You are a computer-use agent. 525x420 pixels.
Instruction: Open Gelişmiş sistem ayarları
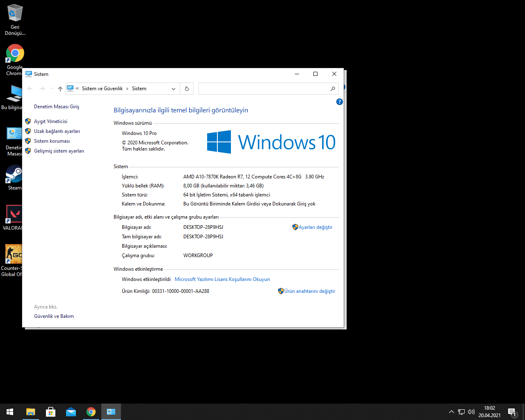pos(59,151)
